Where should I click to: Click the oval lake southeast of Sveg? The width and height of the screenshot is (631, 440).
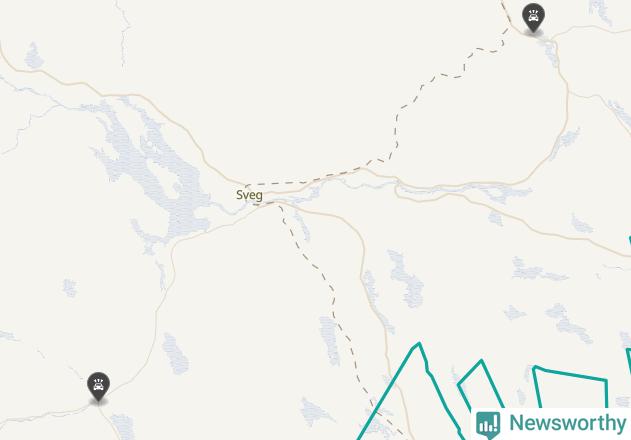pyautogui.click(x=407, y=279)
